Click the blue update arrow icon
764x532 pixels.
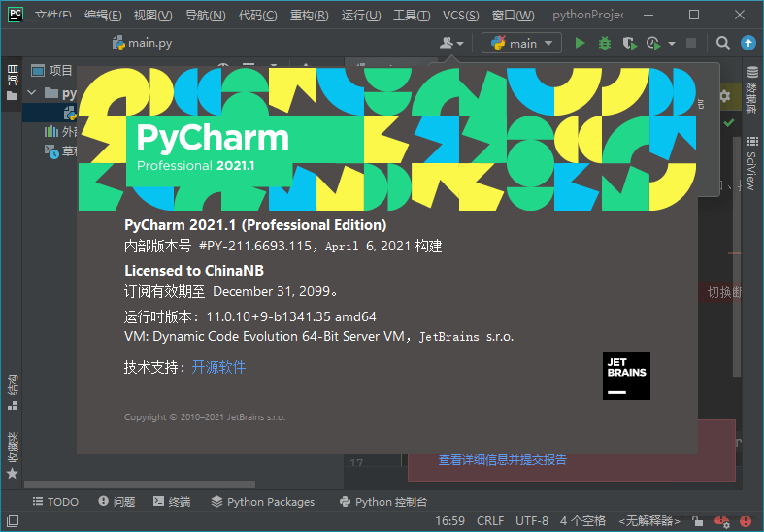click(747, 43)
